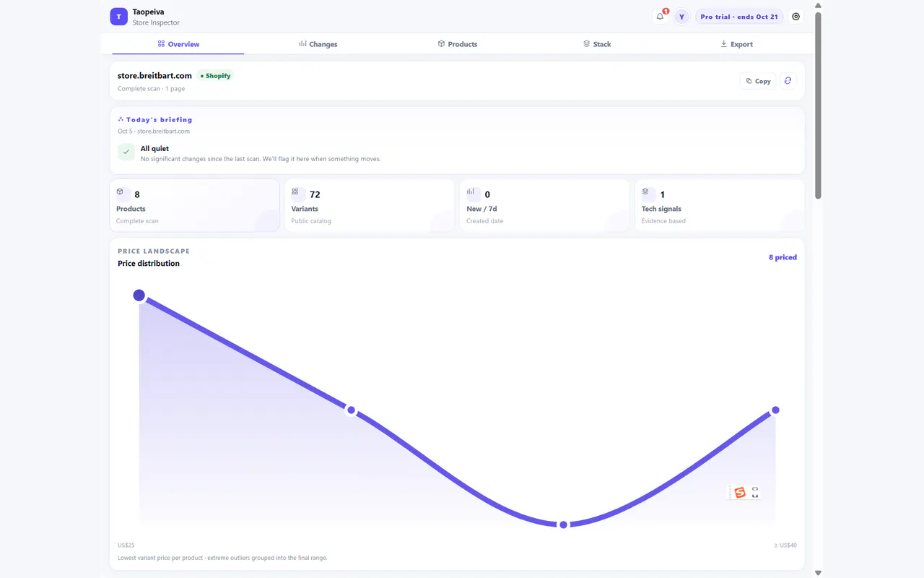Click the second chart data point
Image resolution: width=924 pixels, height=578 pixels.
coord(352,410)
